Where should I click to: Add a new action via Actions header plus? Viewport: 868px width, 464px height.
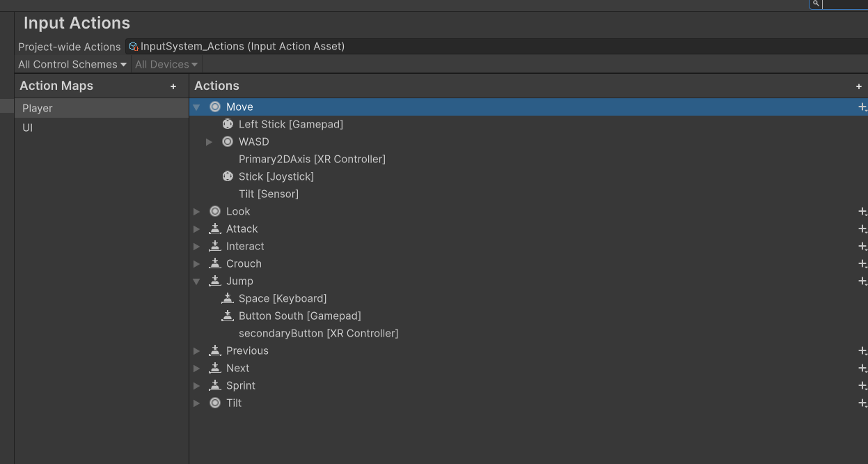[x=859, y=86]
